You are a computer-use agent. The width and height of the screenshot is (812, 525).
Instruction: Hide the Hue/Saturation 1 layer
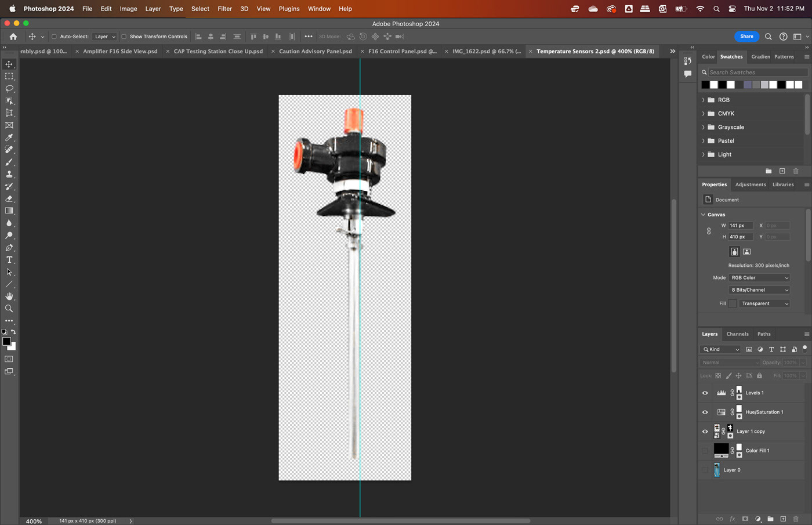click(705, 412)
